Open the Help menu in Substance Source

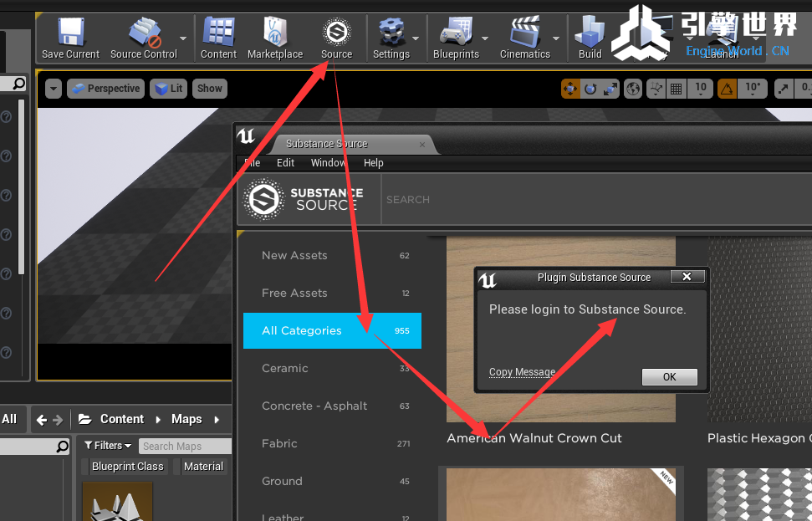pos(373,163)
